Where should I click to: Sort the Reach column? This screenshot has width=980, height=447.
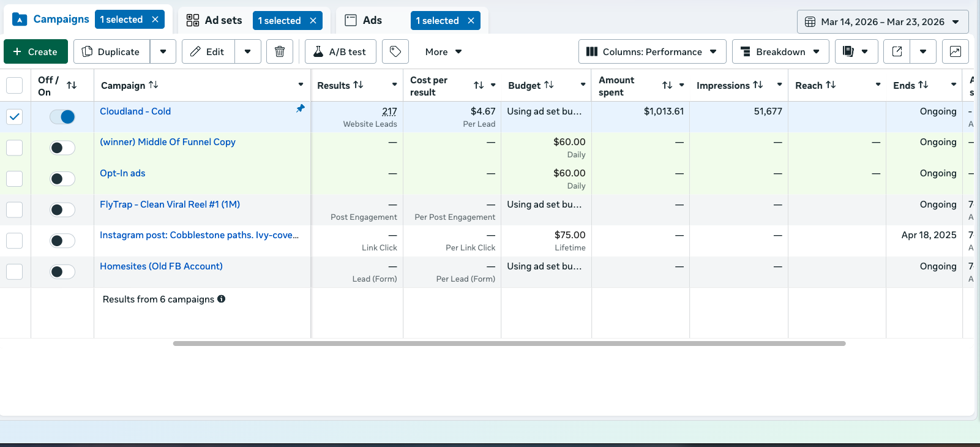831,85
